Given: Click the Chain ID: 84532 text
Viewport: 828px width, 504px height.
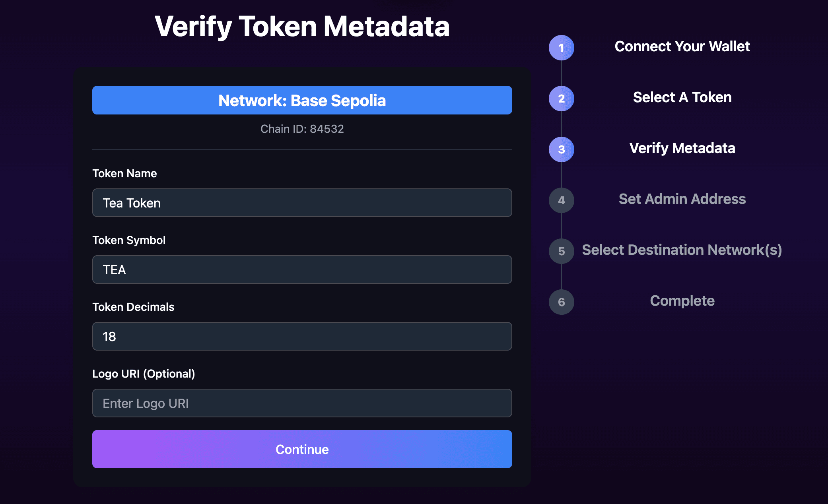Looking at the screenshot, I should point(302,129).
